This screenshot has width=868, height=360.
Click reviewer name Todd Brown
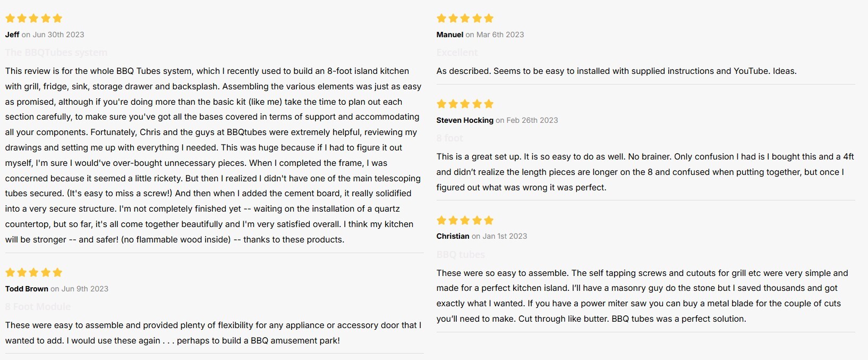[27, 289]
